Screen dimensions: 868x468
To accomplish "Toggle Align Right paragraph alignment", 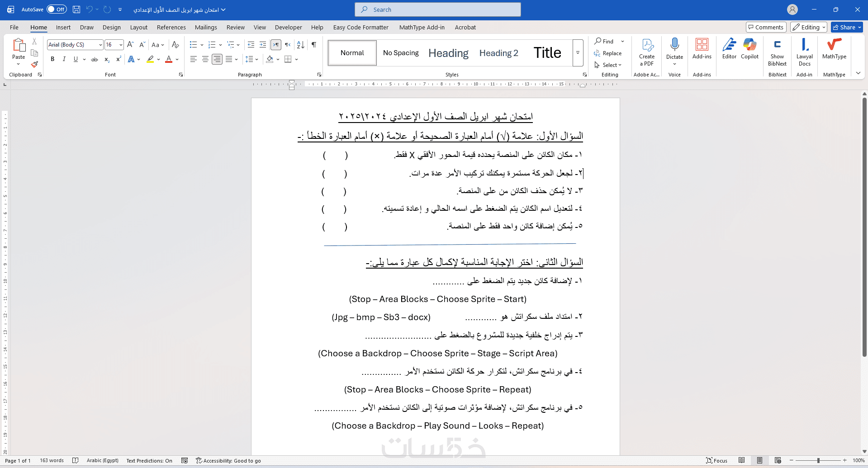I will 217,59.
